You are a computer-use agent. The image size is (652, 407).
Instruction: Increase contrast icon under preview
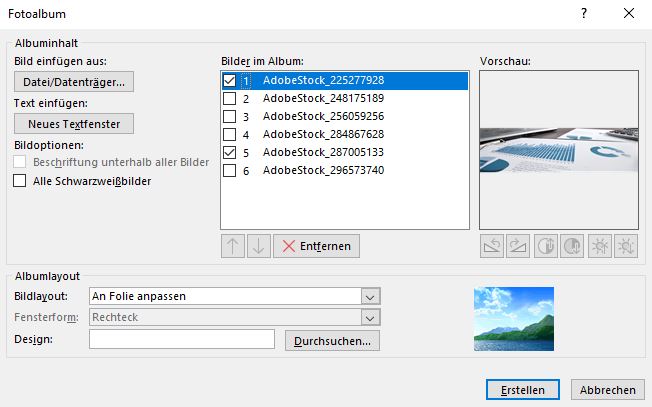546,246
